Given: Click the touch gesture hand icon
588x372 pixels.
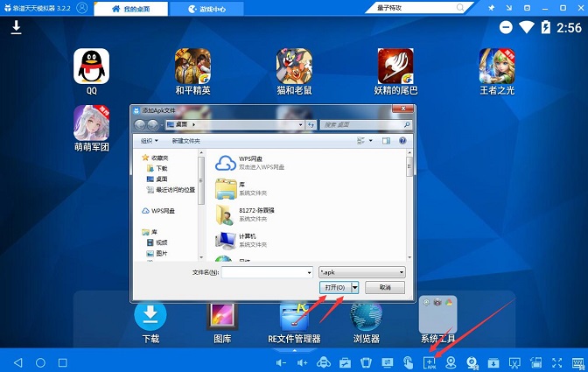Looking at the screenshot, I should click(x=409, y=362).
